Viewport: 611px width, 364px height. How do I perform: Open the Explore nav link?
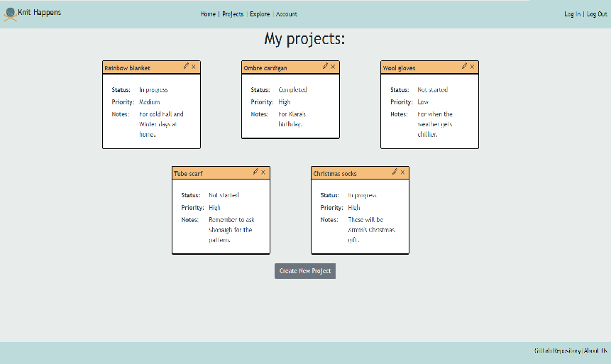[260, 14]
